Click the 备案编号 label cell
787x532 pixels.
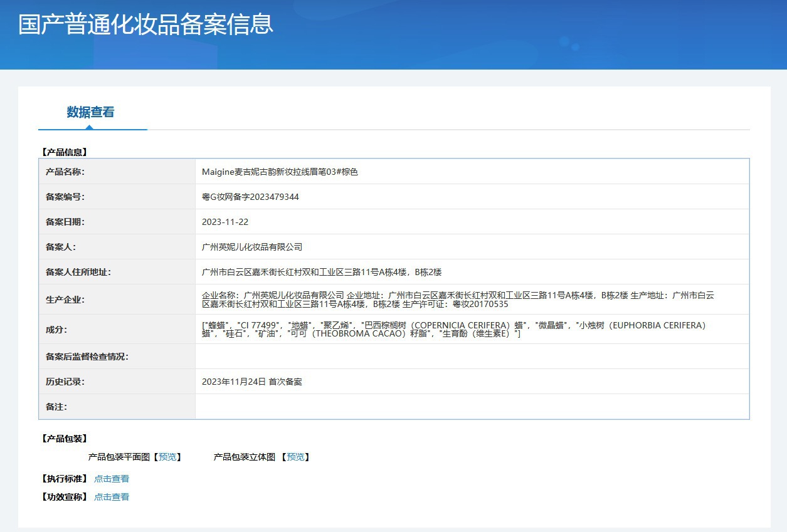coord(117,197)
